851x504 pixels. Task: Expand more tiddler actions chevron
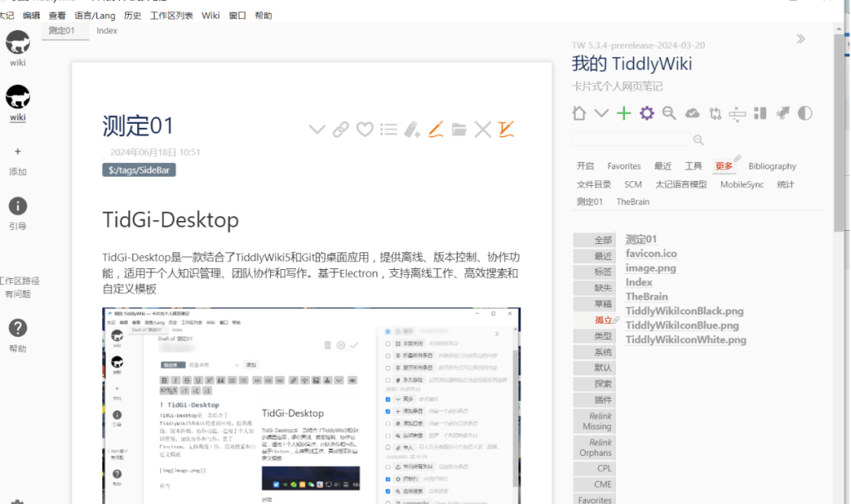(x=317, y=130)
